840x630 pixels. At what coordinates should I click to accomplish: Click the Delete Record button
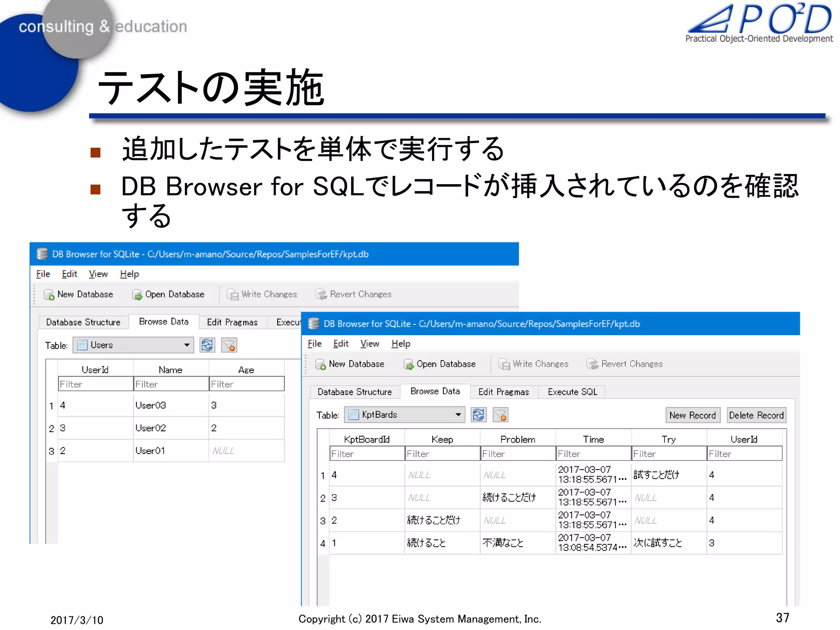pyautogui.click(x=756, y=415)
